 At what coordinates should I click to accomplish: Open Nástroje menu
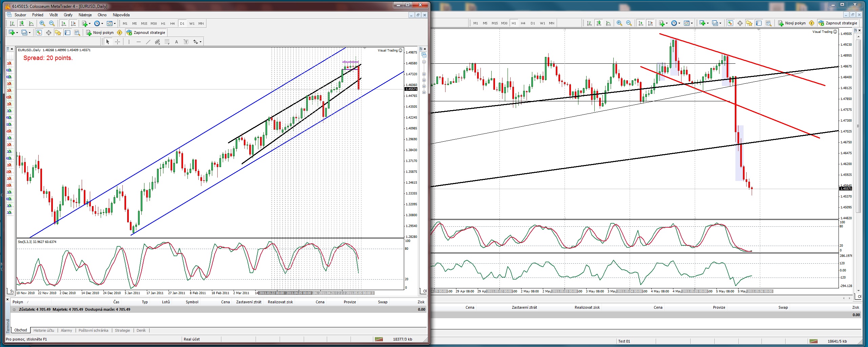pos(85,15)
